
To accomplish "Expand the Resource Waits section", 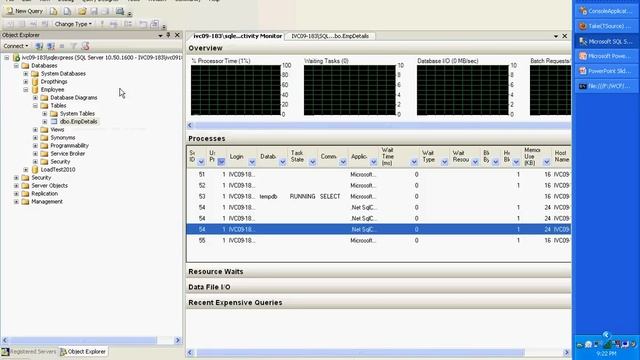I will [x=379, y=272].
